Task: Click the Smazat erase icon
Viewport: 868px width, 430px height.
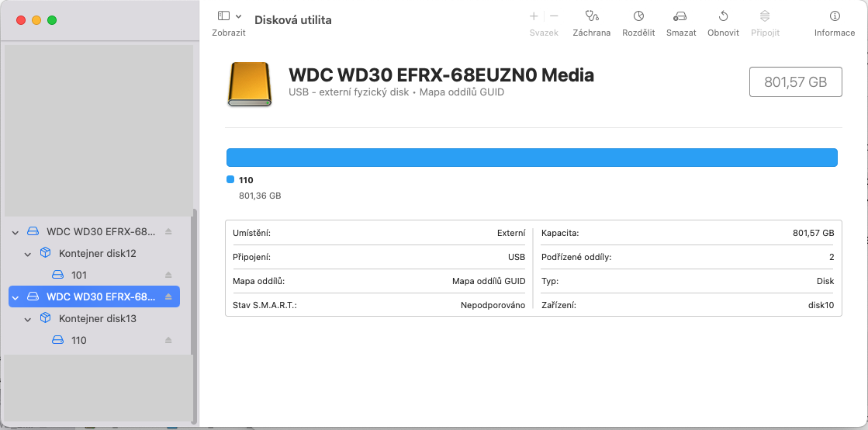Action: point(680,16)
